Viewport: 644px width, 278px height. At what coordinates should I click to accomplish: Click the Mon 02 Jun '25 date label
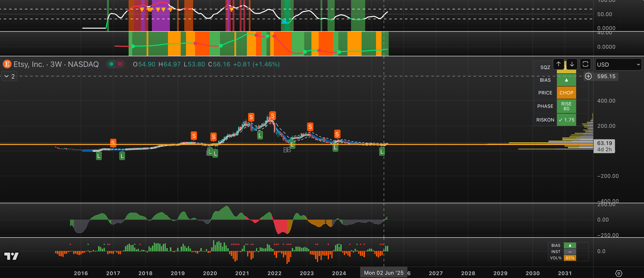[x=383, y=273]
